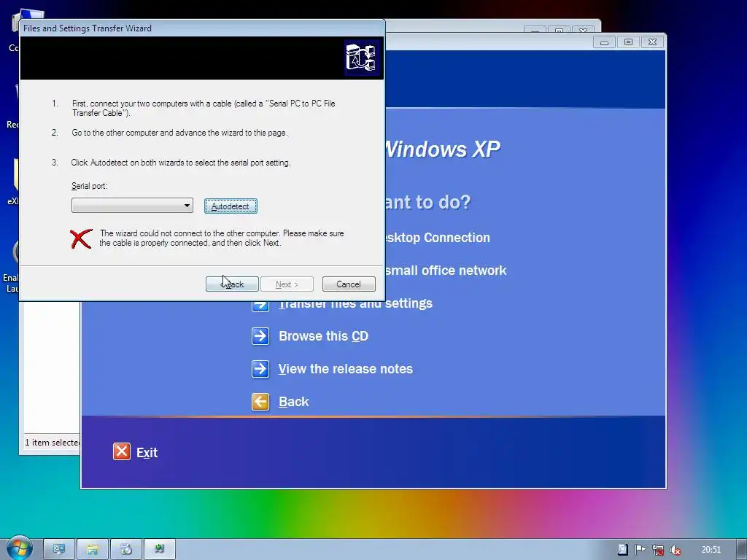Image resolution: width=747 pixels, height=560 pixels.
Task: Click the wizard header computer transfer icon
Action: pos(362,58)
